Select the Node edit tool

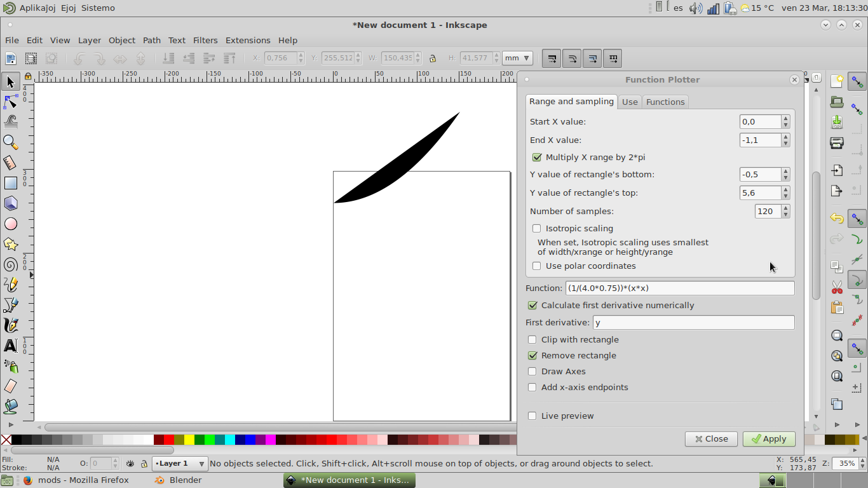coord(10,102)
